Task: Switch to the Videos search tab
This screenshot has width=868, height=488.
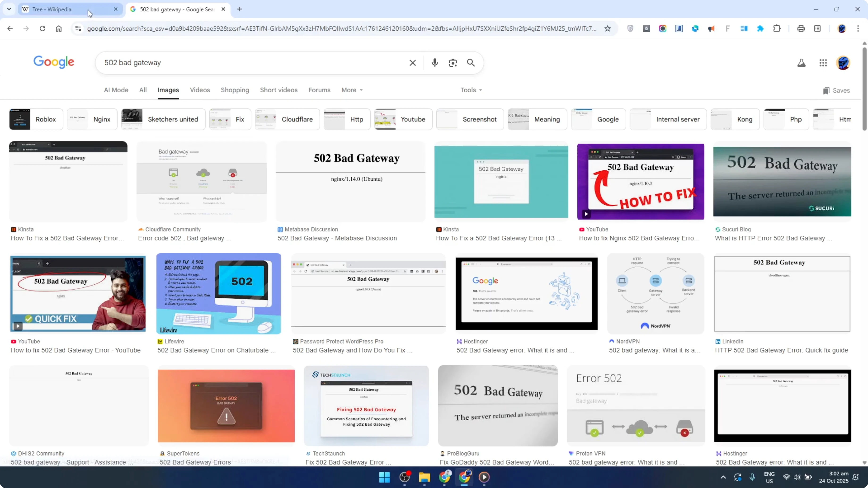Action: 200,90
